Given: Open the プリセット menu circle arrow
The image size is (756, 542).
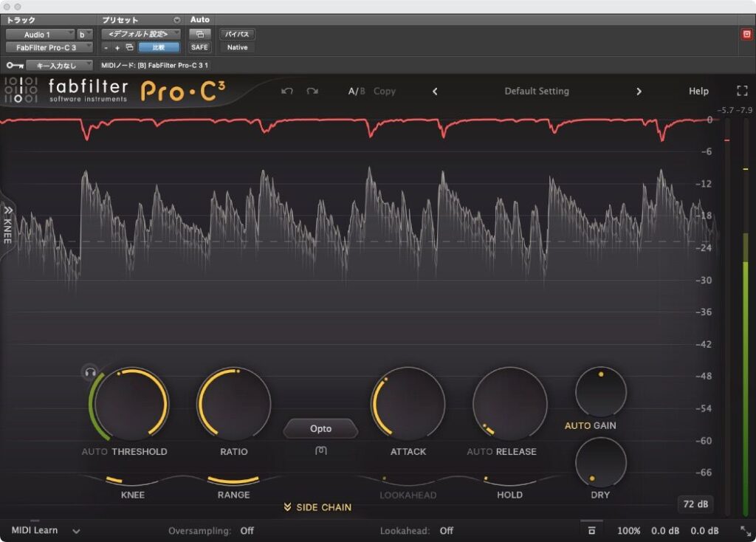Looking at the screenshot, I should (177, 20).
